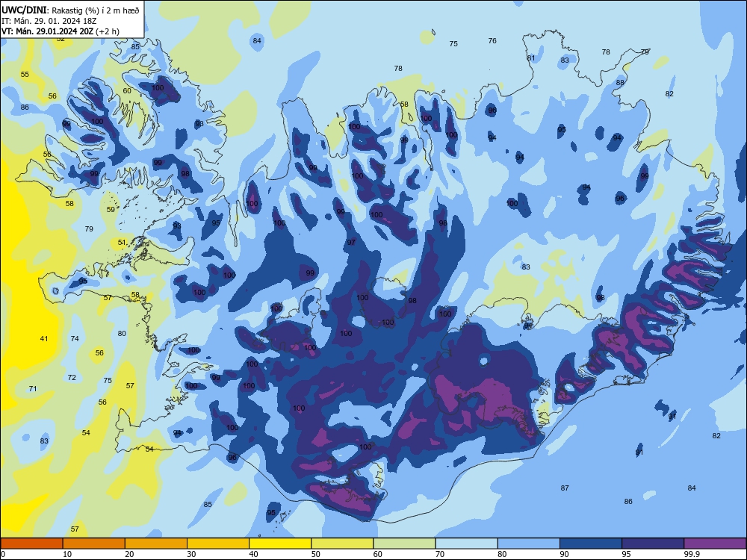Click the humidity value 59 on the map
747x560 pixels.
tap(111, 210)
